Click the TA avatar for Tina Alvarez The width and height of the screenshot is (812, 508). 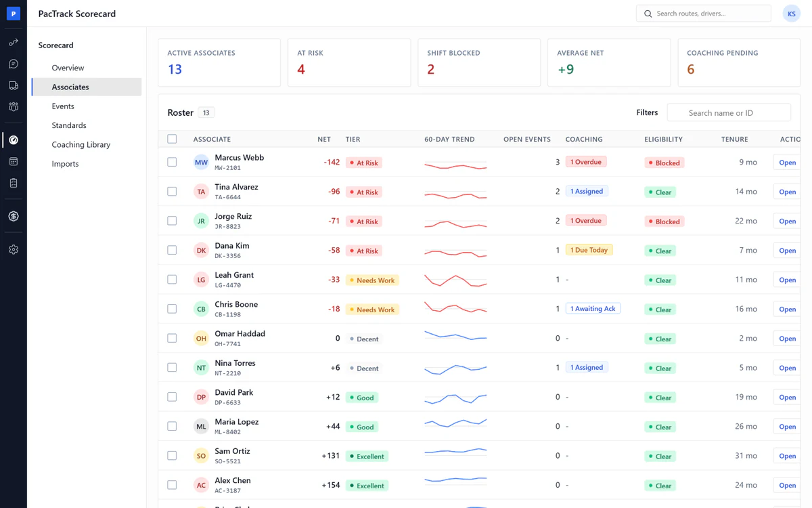click(201, 192)
